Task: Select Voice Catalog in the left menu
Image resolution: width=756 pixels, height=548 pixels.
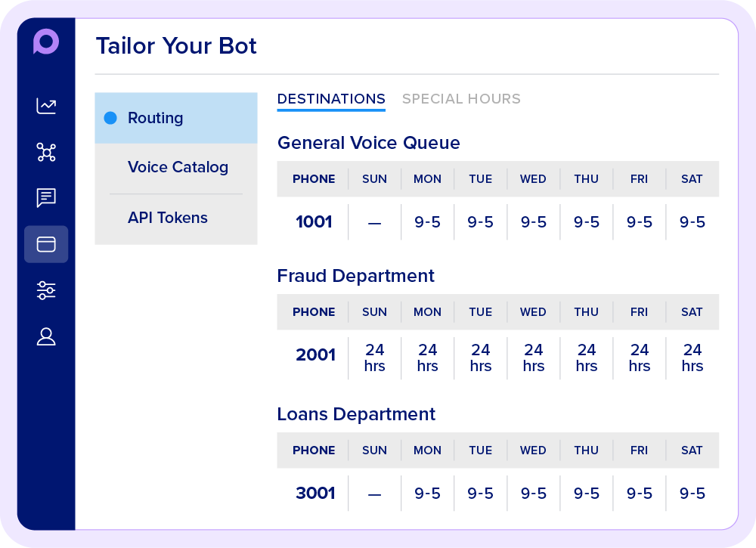Action: (x=178, y=167)
